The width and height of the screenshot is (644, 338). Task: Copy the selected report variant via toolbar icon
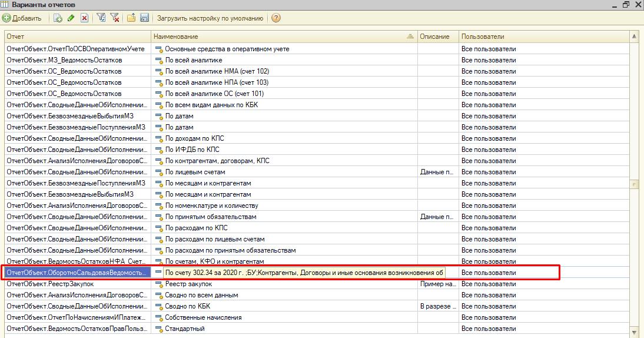click(x=58, y=18)
